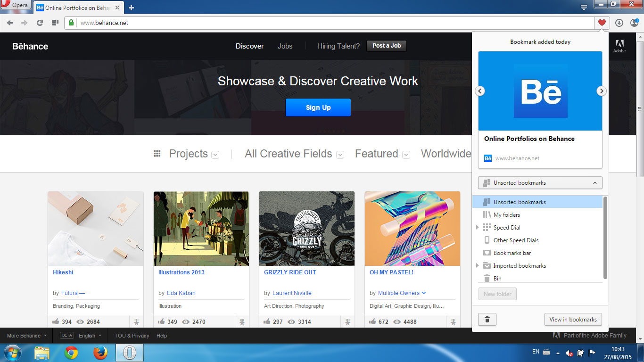
Task: Click the ribbon icon on GRIZZLY RIDE OUT card
Action: [347, 322]
